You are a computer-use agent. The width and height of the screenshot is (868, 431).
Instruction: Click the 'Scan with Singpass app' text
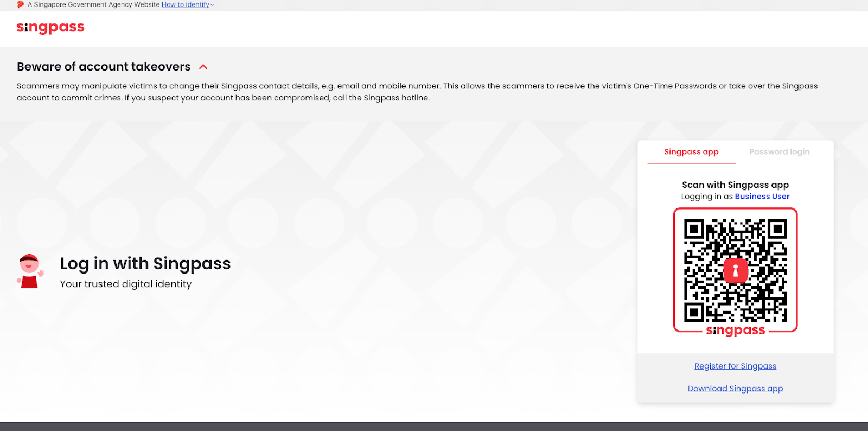point(735,185)
